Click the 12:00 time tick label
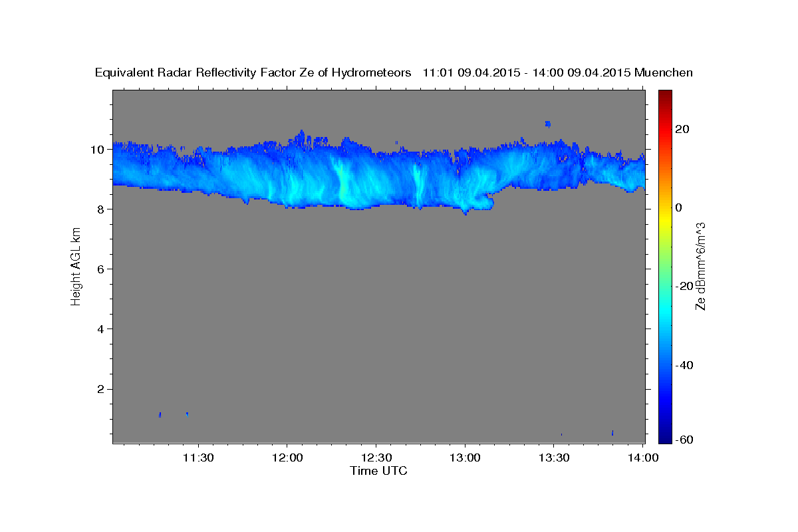The image size is (798, 532). click(287, 458)
